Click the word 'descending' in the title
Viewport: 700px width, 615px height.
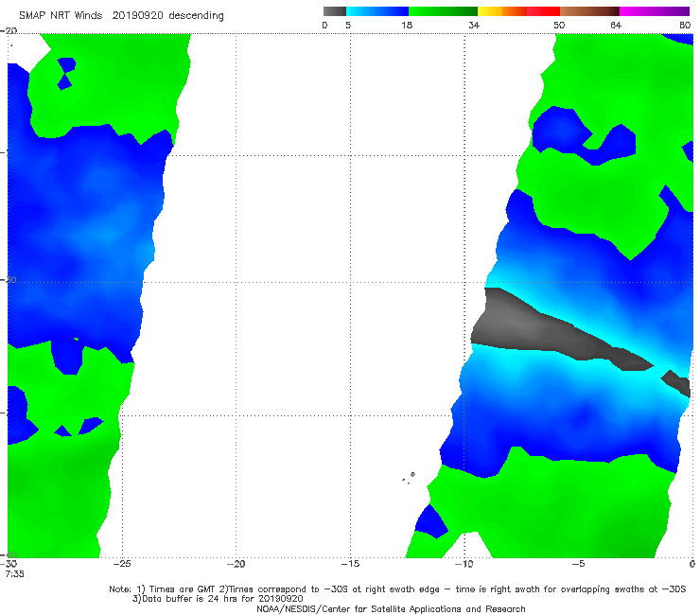point(196,16)
